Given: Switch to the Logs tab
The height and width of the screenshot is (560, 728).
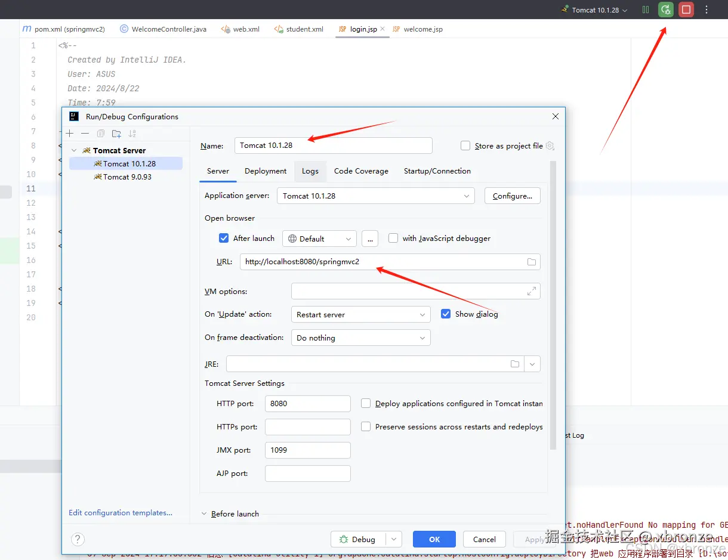Looking at the screenshot, I should pyautogui.click(x=310, y=171).
